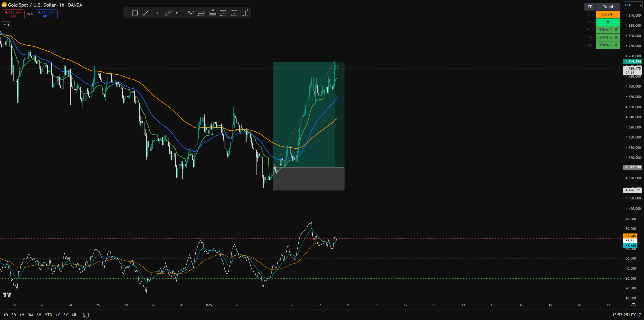Image resolution: width=644 pixels, height=320 pixels.
Task: Click the blue BUY 4,735.75 button
Action: (x=46, y=14)
